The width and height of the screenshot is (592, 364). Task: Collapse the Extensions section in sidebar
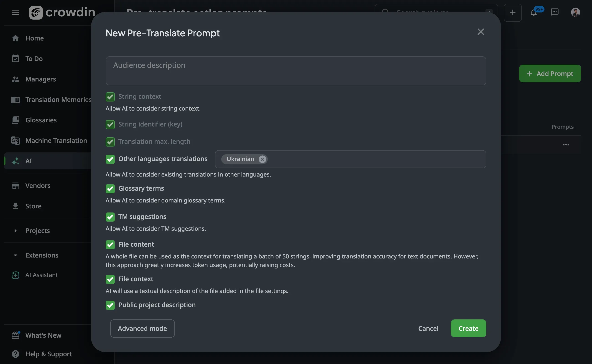tap(15, 255)
